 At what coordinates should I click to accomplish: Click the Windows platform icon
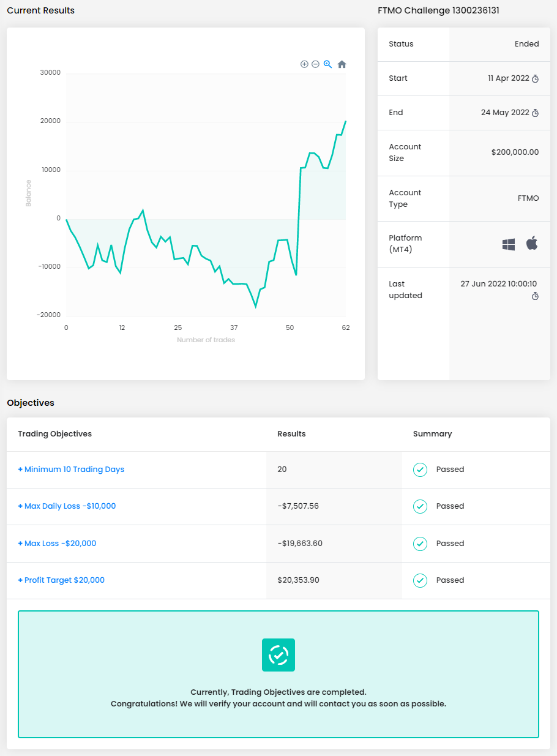tap(509, 244)
